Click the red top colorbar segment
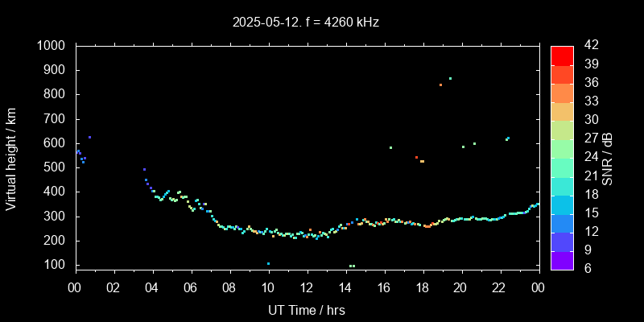 562,55
